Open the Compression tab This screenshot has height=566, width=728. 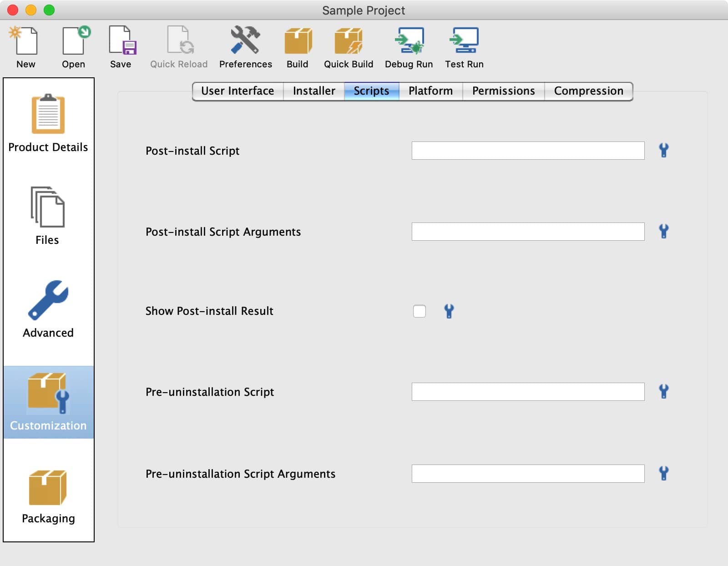[x=588, y=91]
